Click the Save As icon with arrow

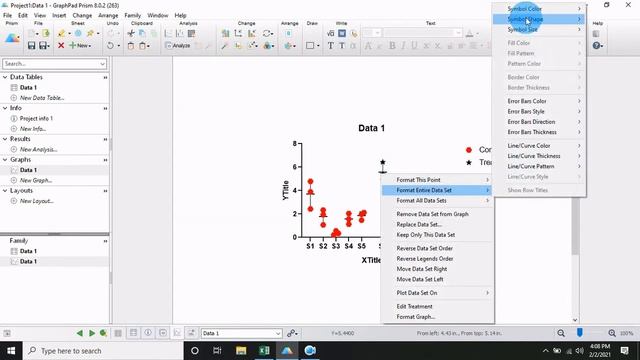[43, 46]
